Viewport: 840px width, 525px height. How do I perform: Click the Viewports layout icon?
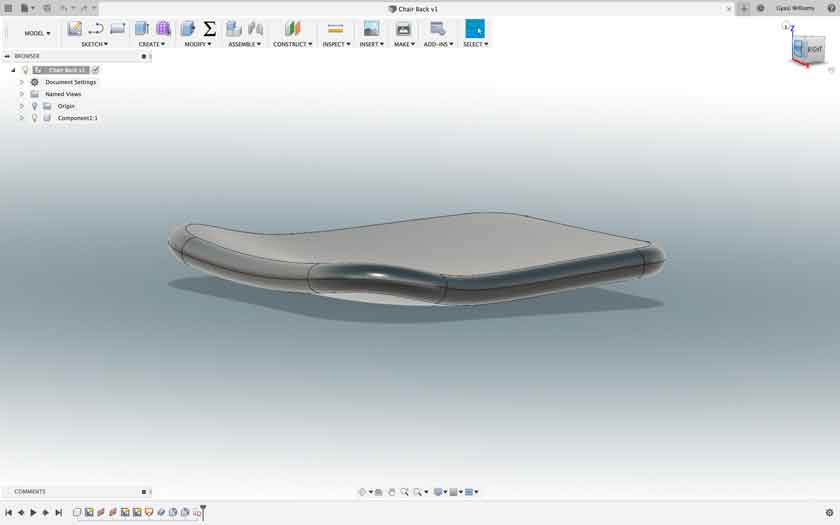469,492
